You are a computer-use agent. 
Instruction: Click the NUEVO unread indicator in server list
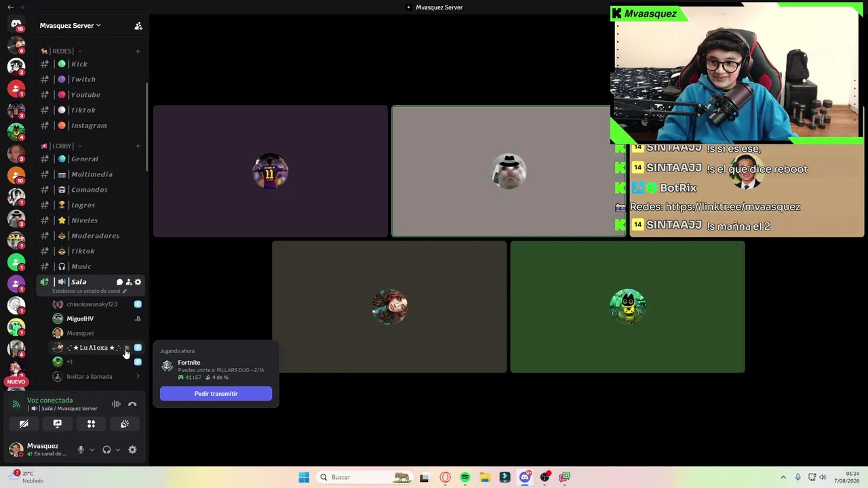pos(16,382)
